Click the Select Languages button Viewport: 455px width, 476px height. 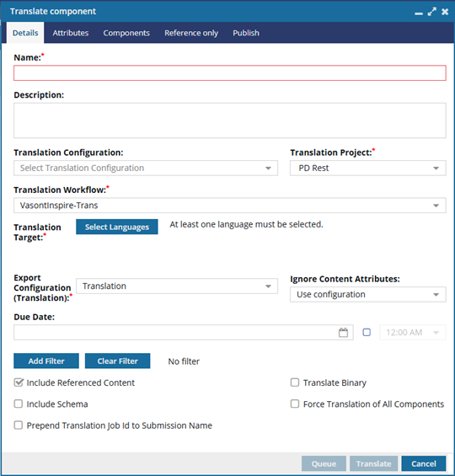click(117, 227)
